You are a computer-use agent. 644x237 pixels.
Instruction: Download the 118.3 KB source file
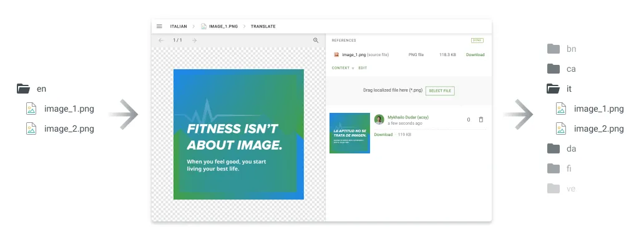(x=475, y=55)
